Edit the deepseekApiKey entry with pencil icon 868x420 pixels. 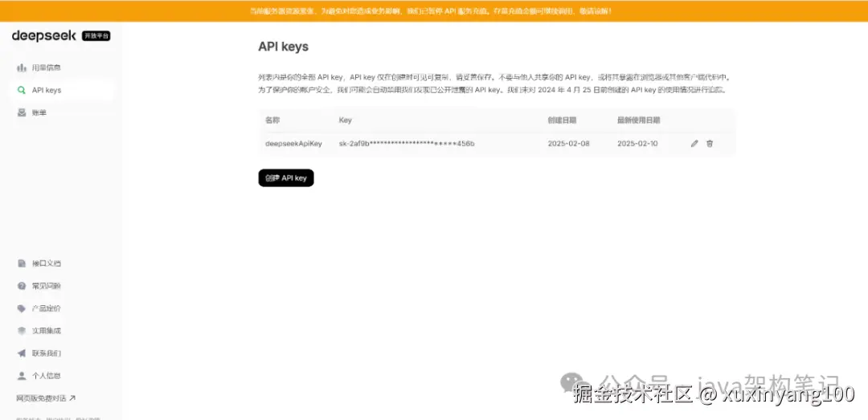point(694,144)
